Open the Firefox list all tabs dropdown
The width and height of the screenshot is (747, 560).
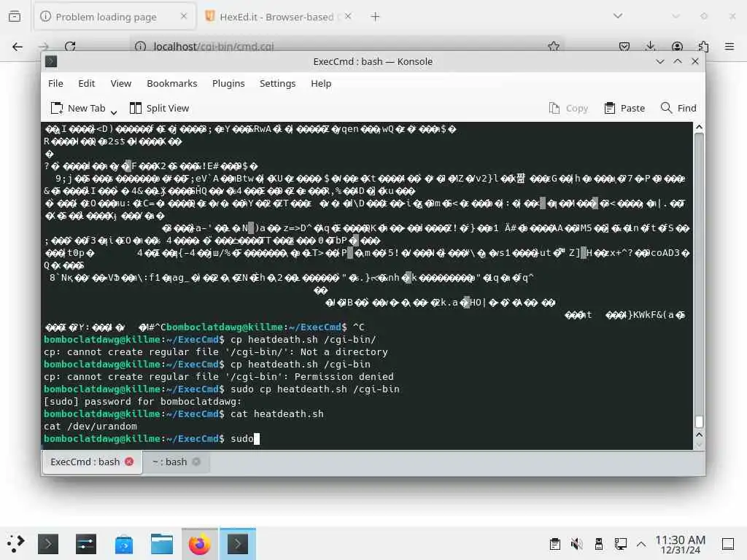[618, 16]
